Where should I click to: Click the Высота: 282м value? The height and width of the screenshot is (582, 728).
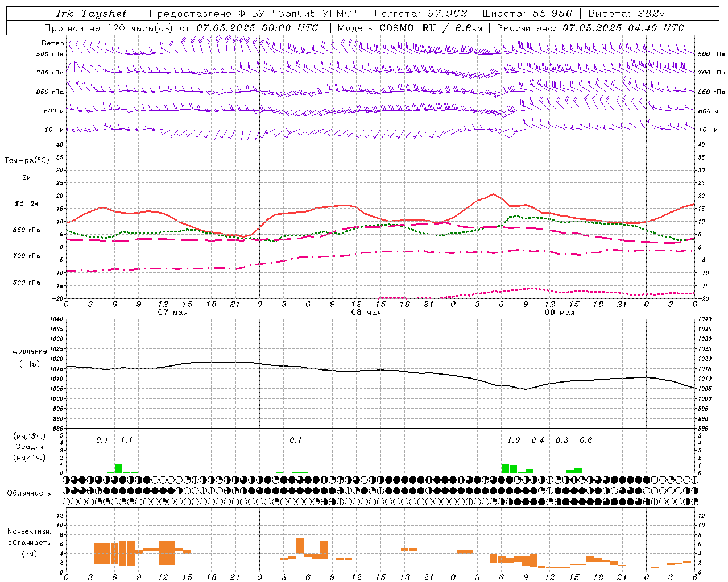click(626, 14)
